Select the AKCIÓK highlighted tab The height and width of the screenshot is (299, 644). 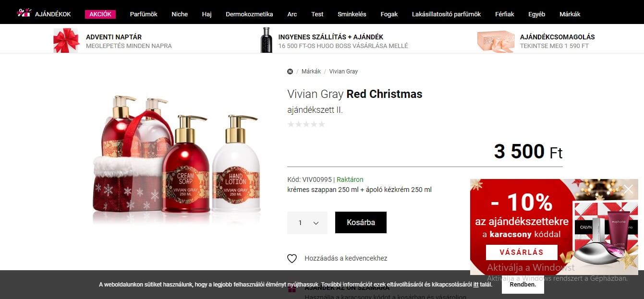tap(100, 14)
